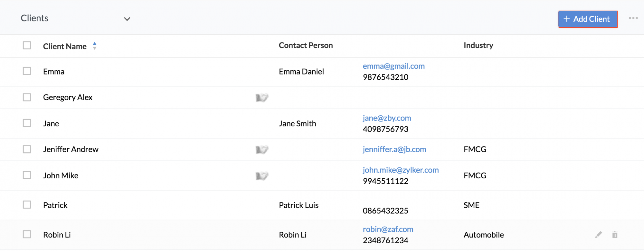Click the trash delete icon for Robin Li

pyautogui.click(x=615, y=235)
